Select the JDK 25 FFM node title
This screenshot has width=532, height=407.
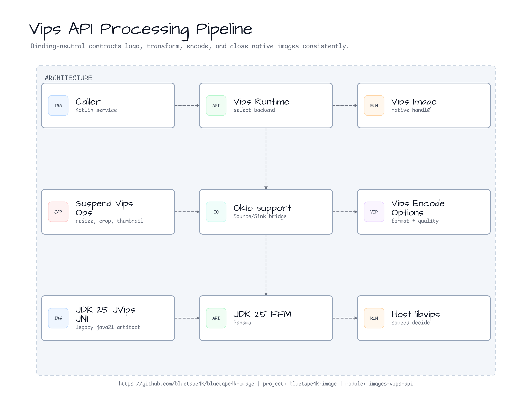click(262, 314)
